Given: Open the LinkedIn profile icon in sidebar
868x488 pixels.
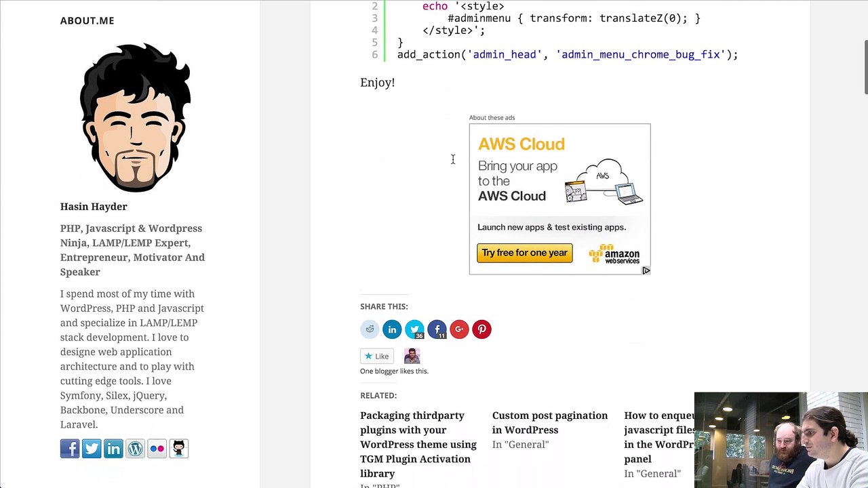Looking at the screenshot, I should tap(113, 449).
